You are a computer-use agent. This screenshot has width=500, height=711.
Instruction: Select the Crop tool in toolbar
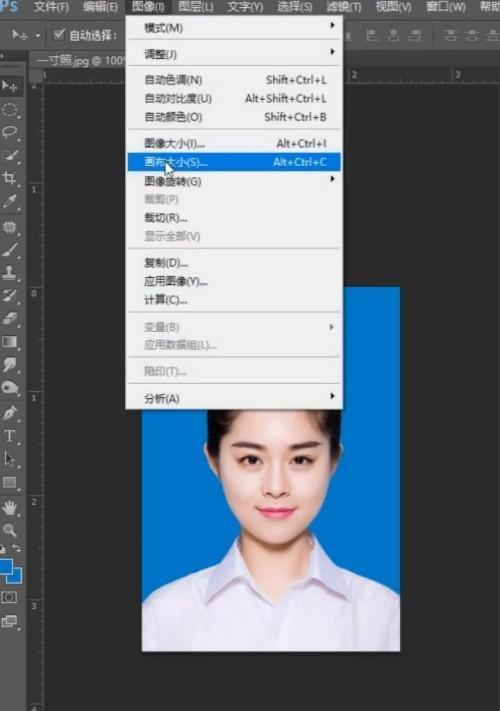point(10,178)
